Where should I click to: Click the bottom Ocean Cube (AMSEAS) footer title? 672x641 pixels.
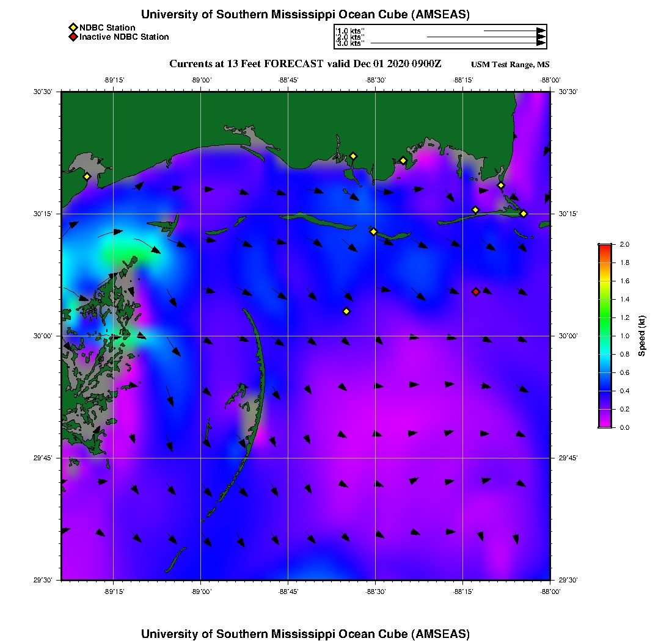(x=305, y=633)
